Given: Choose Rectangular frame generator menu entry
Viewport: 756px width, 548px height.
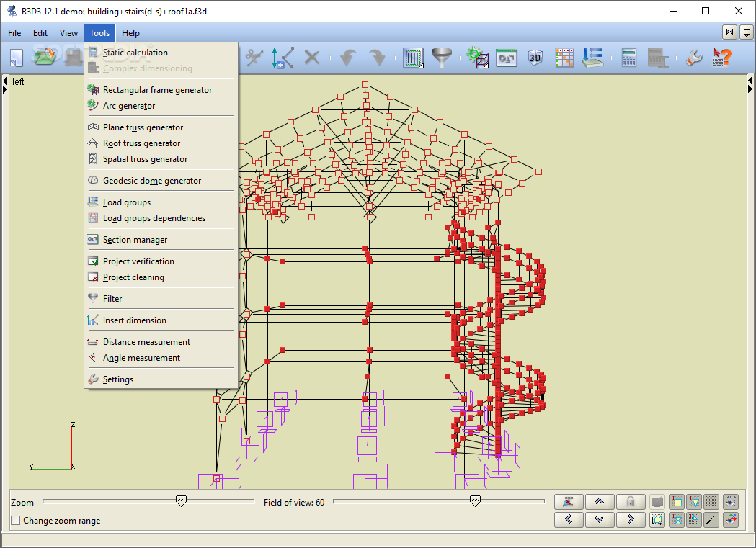Looking at the screenshot, I should click(161, 90).
